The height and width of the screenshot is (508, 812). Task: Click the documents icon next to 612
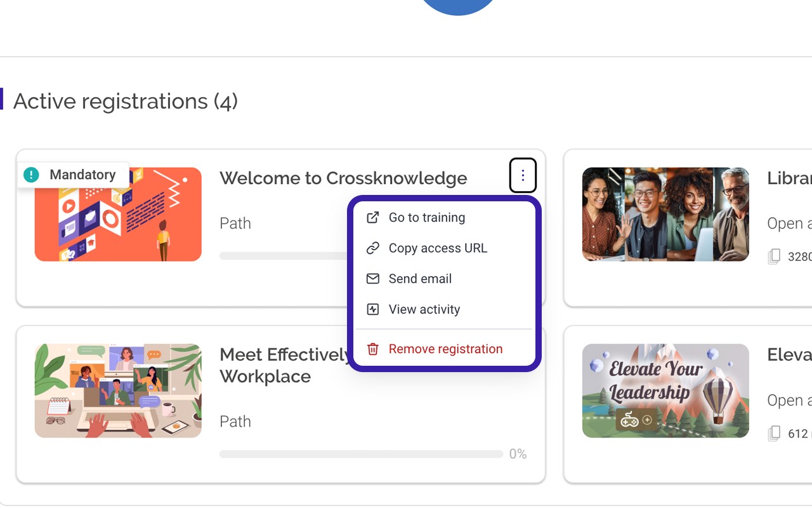coord(774,433)
